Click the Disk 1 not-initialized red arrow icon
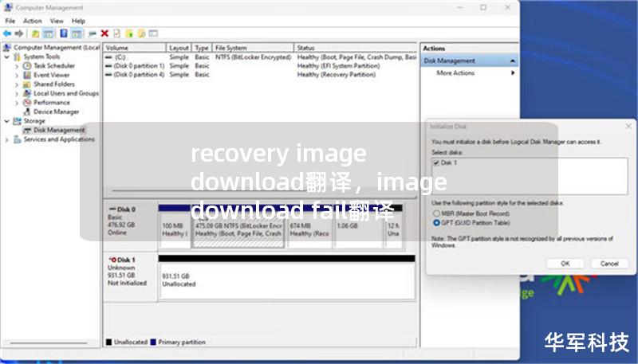638x364 pixels. pyautogui.click(x=112, y=260)
